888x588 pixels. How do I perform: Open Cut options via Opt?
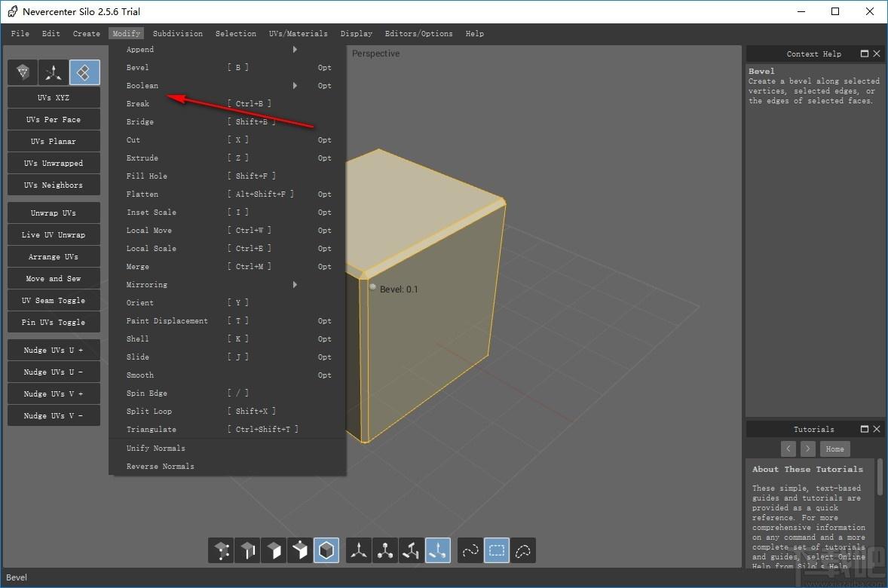pyautogui.click(x=324, y=140)
